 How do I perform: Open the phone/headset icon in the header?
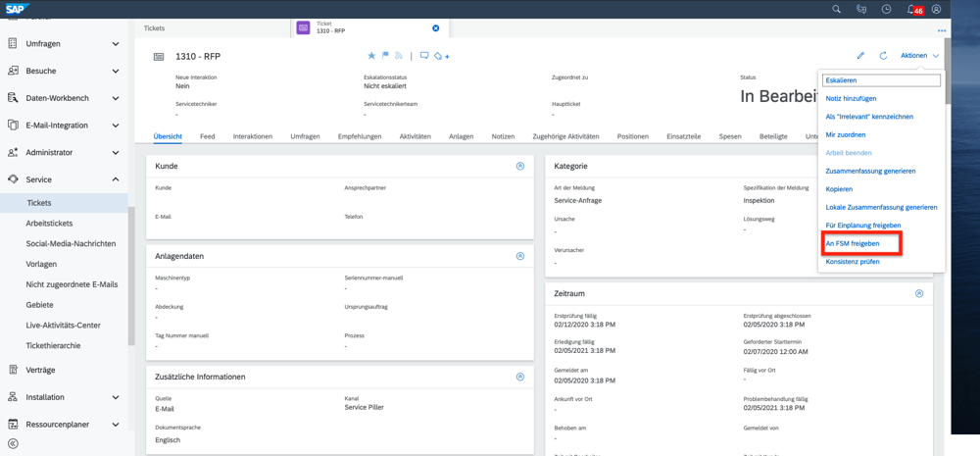pyautogui.click(x=861, y=9)
